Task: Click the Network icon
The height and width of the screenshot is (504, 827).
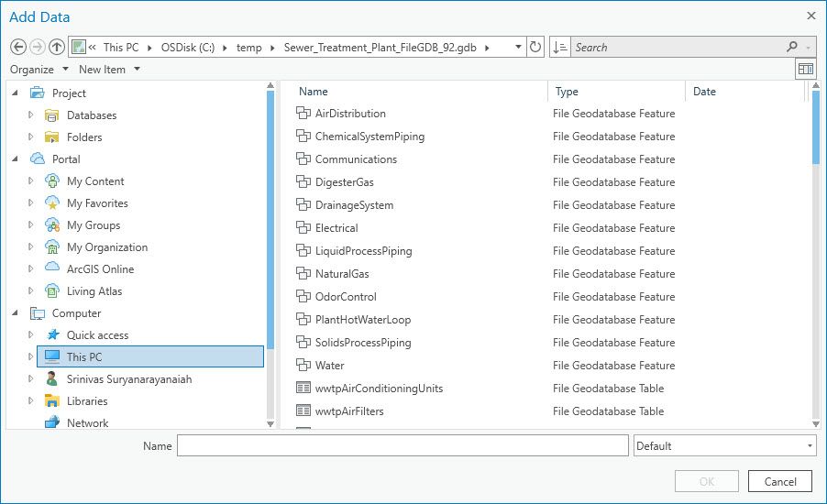Action: (x=51, y=422)
